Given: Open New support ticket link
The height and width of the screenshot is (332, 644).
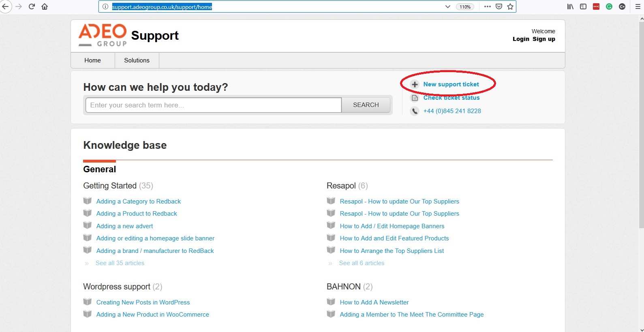Looking at the screenshot, I should [451, 84].
